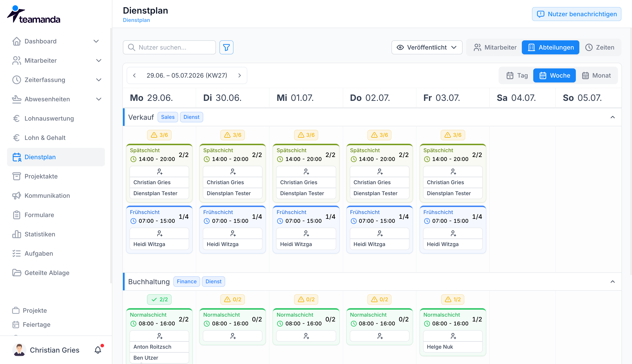Screen dimensions: 632x364
Task: Add employee to Tuesday Normalschicht slot
Action: tap(232, 336)
